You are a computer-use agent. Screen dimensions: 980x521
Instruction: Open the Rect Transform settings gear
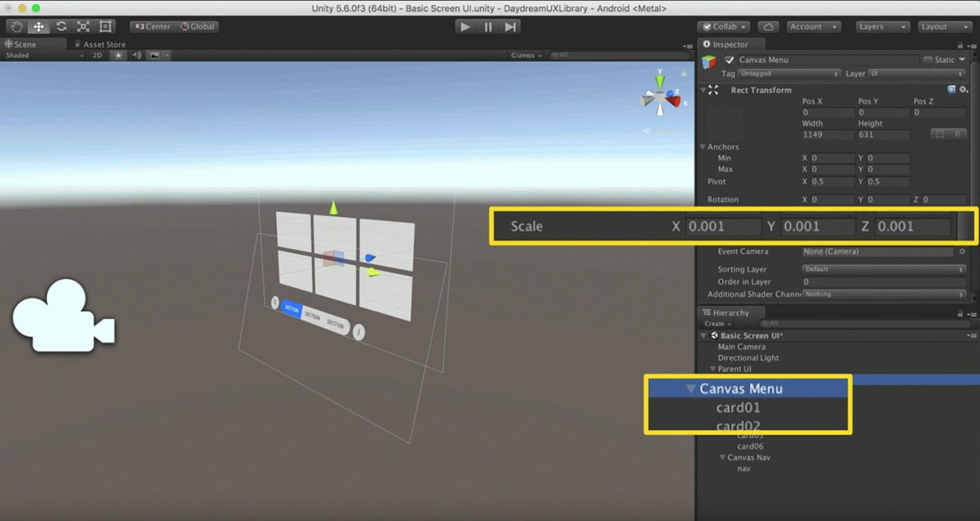pyautogui.click(x=964, y=90)
